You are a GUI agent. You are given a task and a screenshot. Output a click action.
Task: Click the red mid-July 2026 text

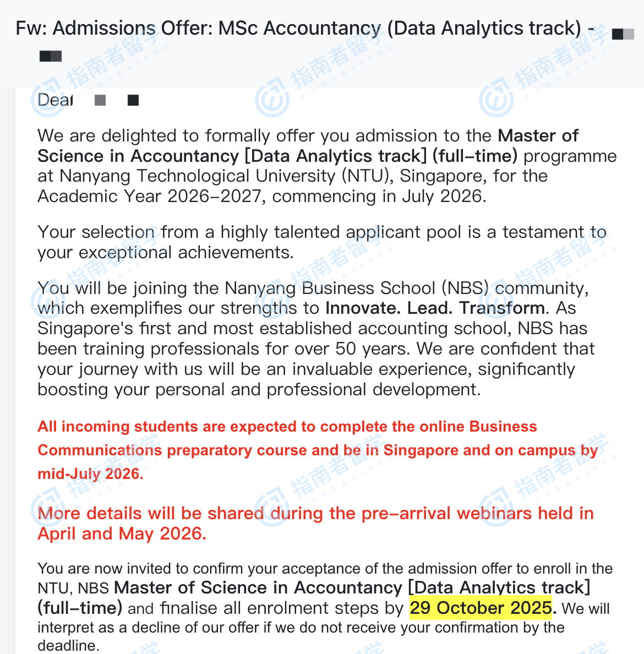pos(90,474)
